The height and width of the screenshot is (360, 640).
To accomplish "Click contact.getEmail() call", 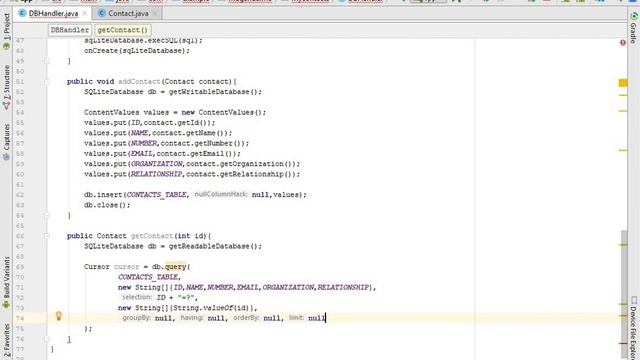I will [196, 153].
